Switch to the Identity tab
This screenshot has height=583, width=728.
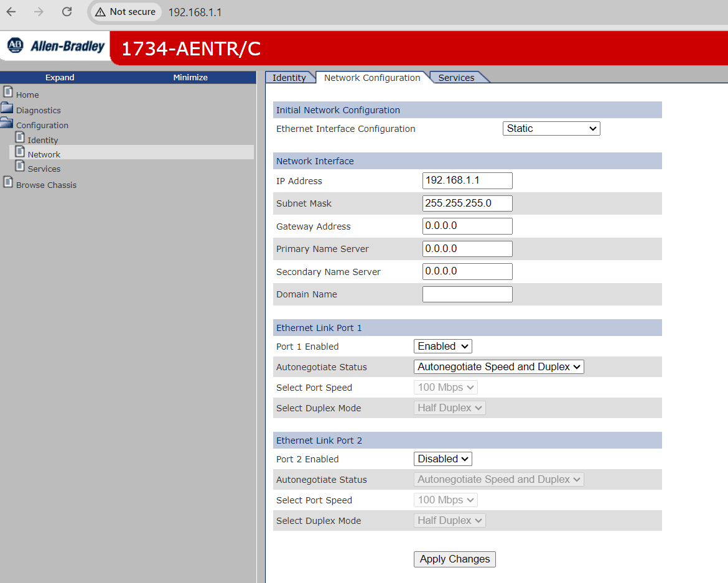(x=289, y=78)
